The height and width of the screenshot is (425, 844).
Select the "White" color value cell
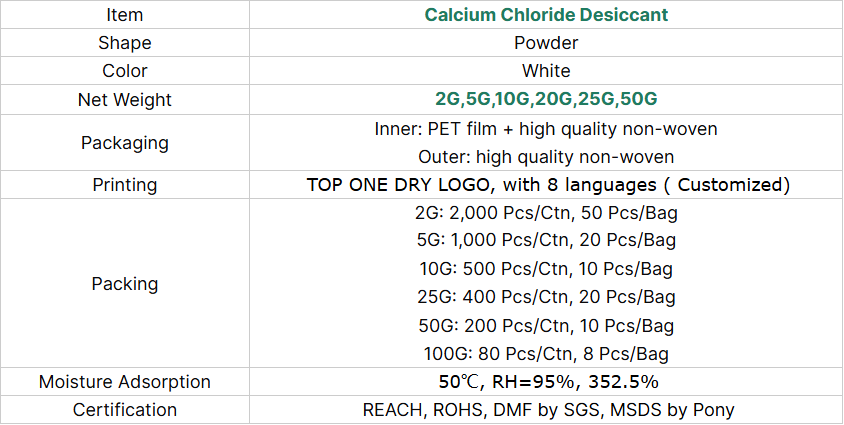pyautogui.click(x=546, y=71)
